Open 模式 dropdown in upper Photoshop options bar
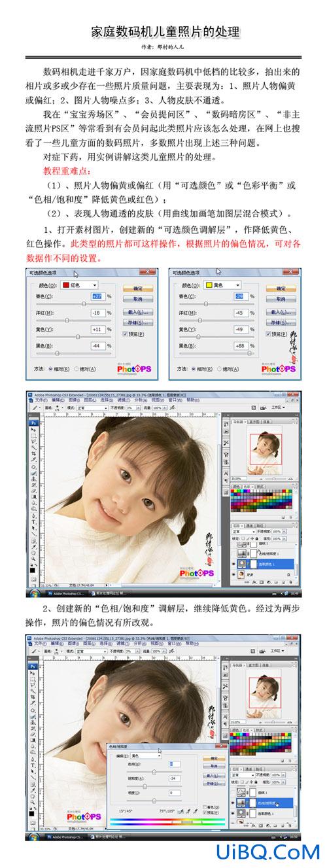327x868 pixels. 92,408
